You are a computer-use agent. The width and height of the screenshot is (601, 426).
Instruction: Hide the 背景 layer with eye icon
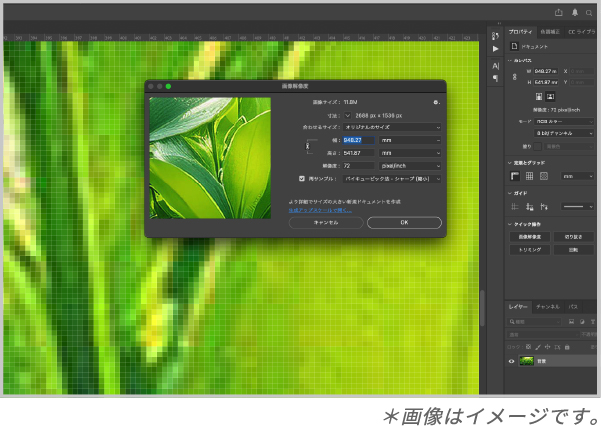click(511, 360)
